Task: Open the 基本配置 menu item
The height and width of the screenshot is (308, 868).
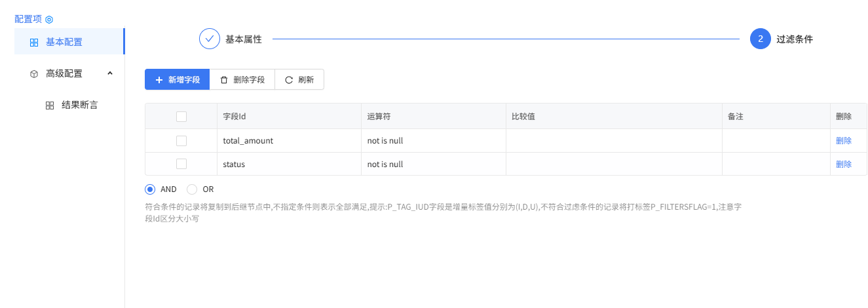Action: 69,42
